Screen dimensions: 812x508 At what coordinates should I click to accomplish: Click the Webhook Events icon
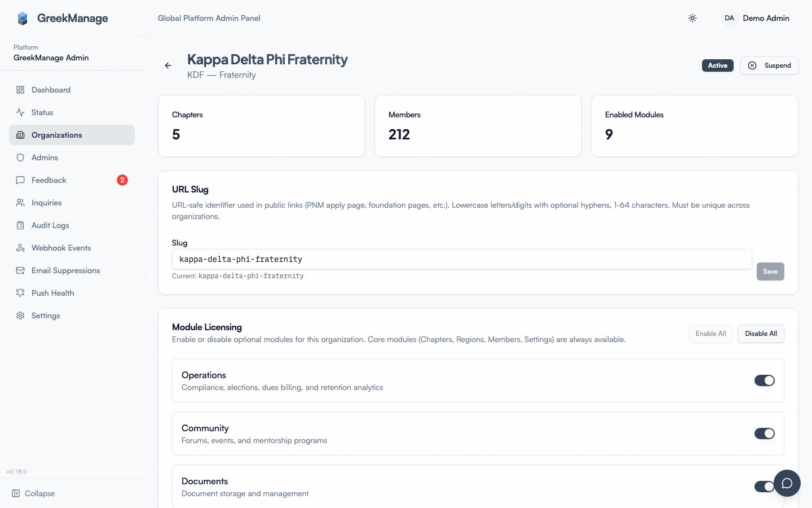(20, 248)
